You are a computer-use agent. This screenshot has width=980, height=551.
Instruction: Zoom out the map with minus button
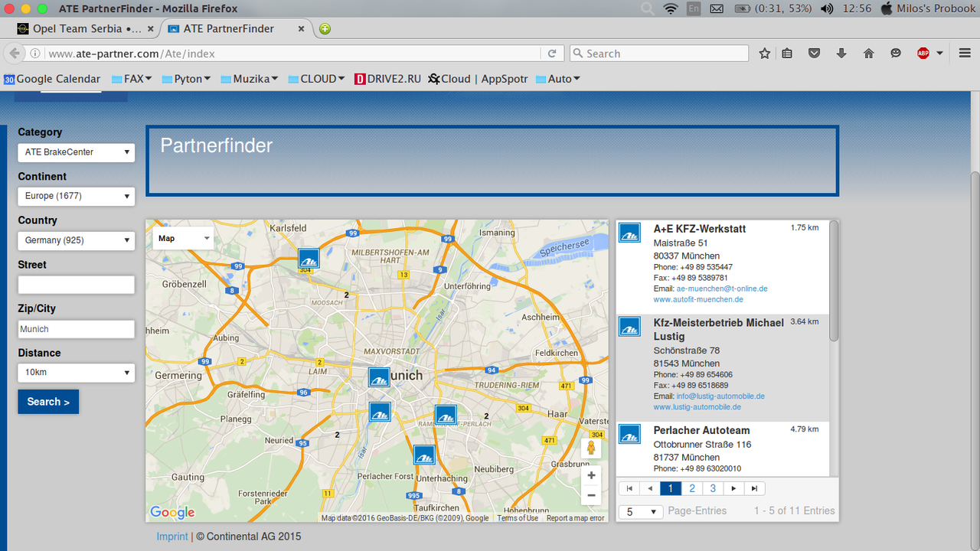(591, 496)
